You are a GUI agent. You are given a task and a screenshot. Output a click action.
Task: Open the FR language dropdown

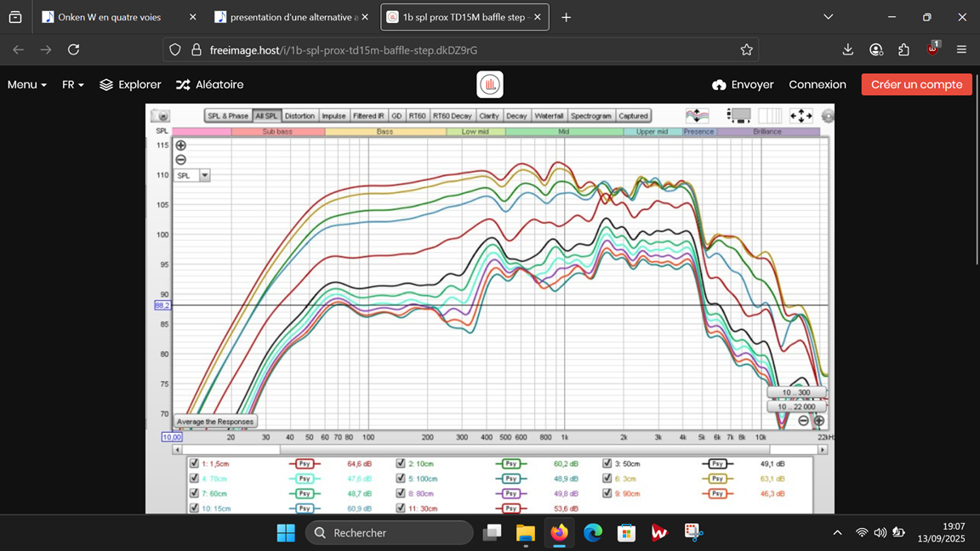coord(72,84)
